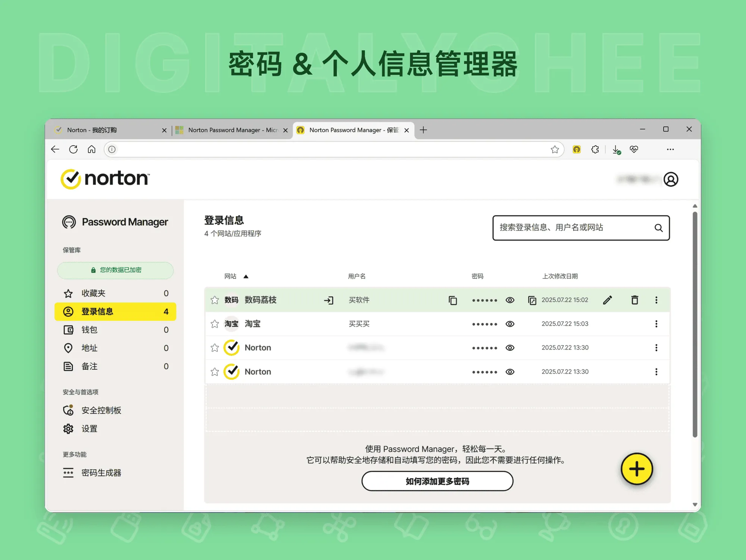Select 登录信息 in the sidebar
The width and height of the screenshot is (746, 560).
(x=98, y=312)
